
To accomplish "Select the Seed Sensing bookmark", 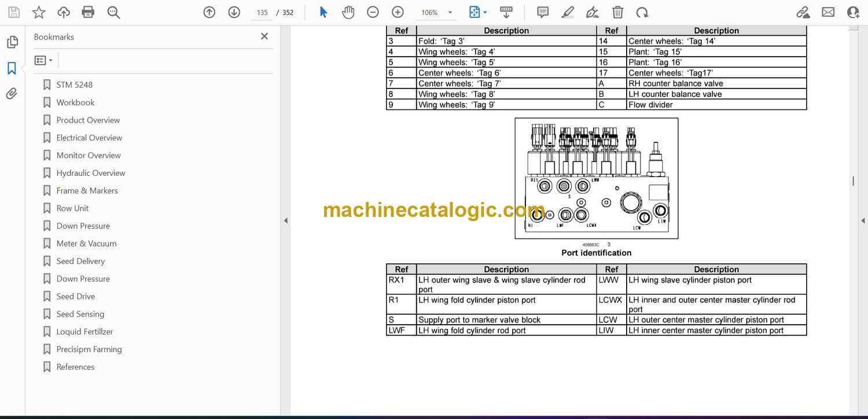I will click(80, 314).
